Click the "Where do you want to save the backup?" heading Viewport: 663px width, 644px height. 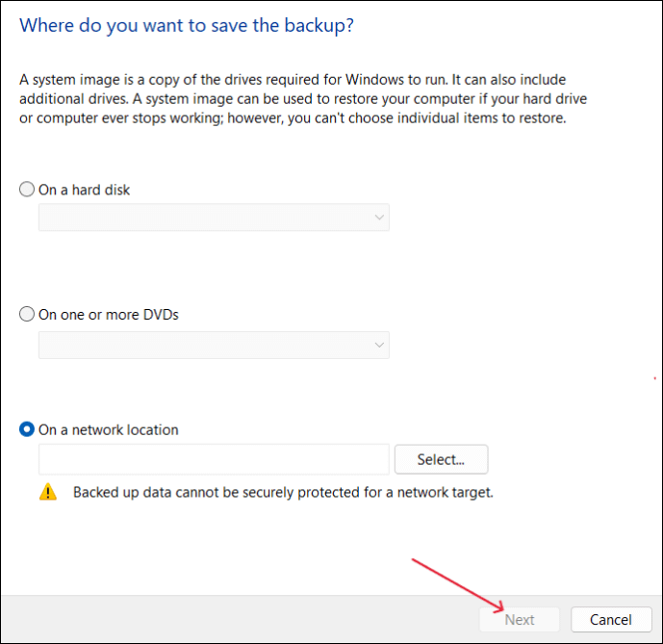[x=187, y=25]
